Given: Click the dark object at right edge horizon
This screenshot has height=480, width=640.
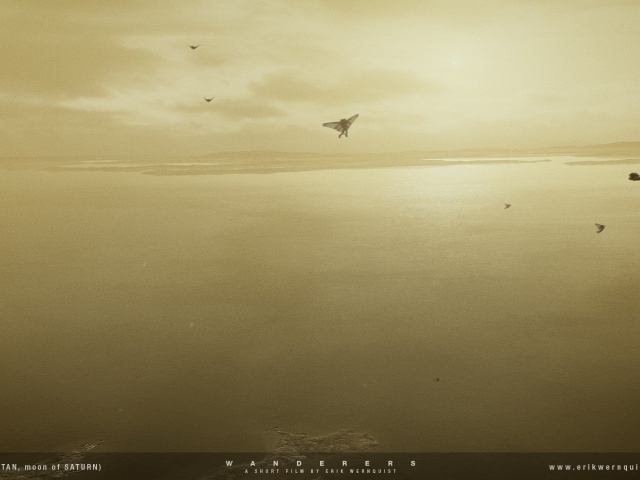Looking at the screenshot, I should click(x=634, y=176).
